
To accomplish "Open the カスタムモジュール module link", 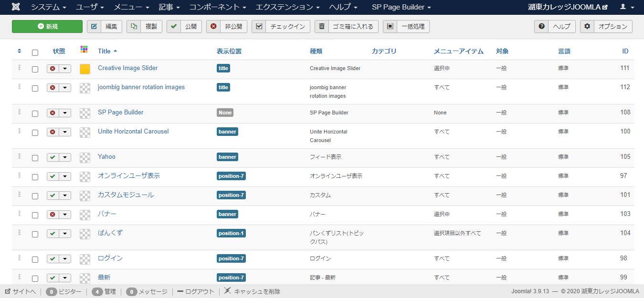I will pyautogui.click(x=126, y=195).
